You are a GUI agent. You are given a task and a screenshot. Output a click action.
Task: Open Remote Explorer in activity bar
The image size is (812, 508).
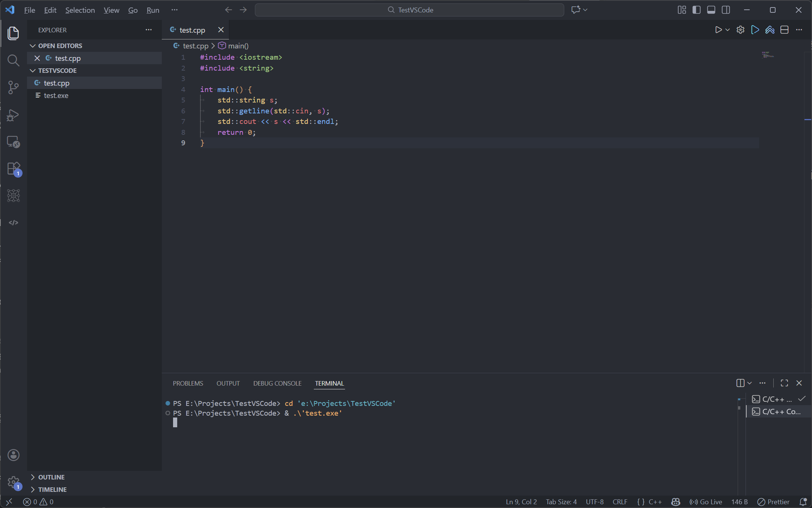coord(13,142)
